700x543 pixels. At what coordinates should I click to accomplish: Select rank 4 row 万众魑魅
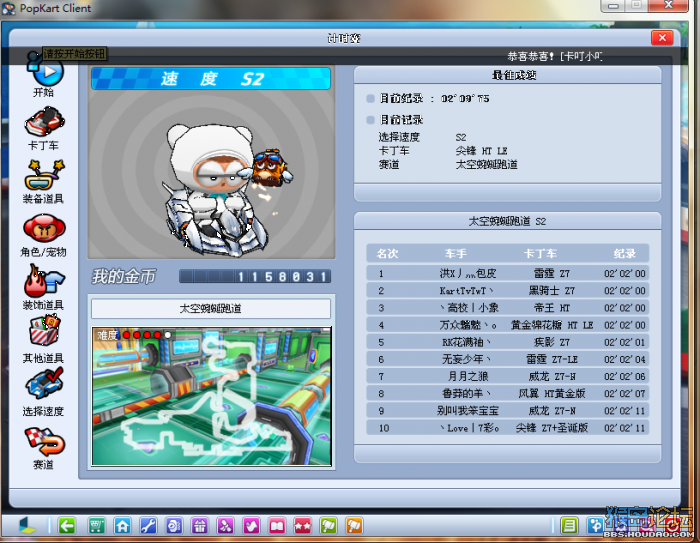coord(508,325)
